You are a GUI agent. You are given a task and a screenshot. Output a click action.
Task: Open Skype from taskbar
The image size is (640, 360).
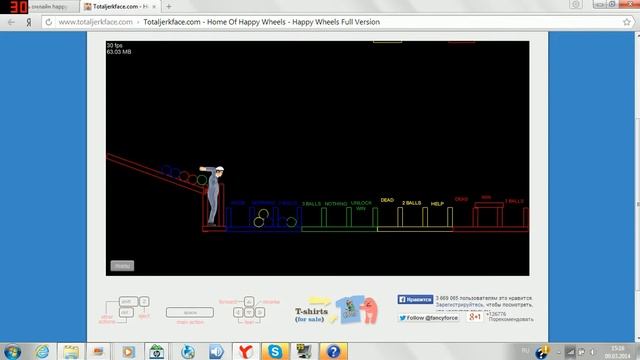[x=275, y=352]
